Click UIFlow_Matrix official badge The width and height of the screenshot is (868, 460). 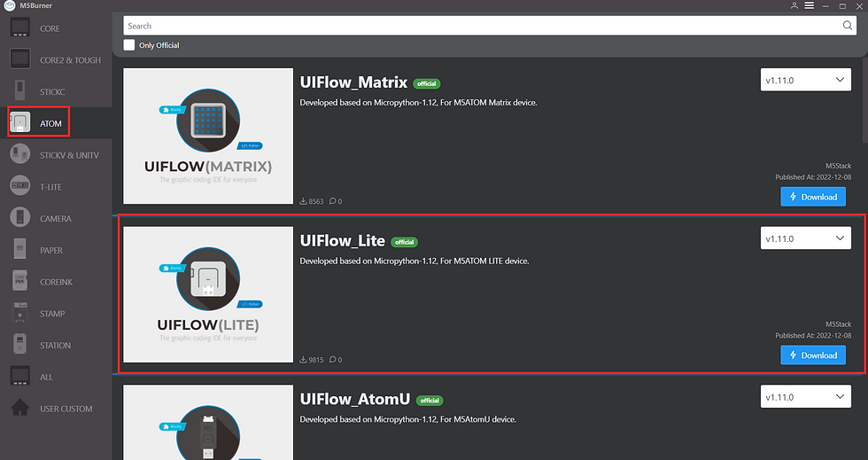426,83
